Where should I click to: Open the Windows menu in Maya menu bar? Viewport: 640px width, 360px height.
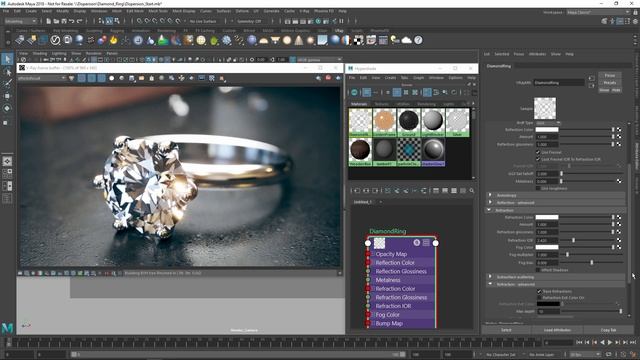click(99, 11)
